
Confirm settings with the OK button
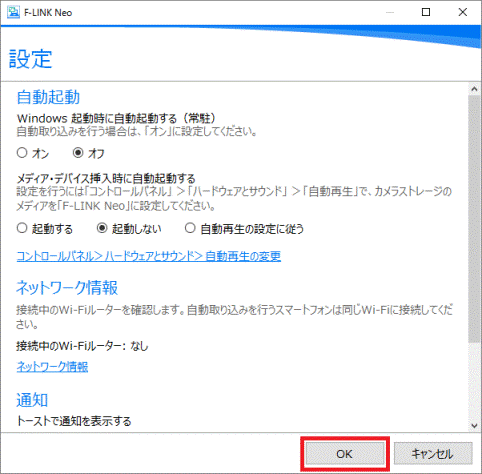point(345,454)
